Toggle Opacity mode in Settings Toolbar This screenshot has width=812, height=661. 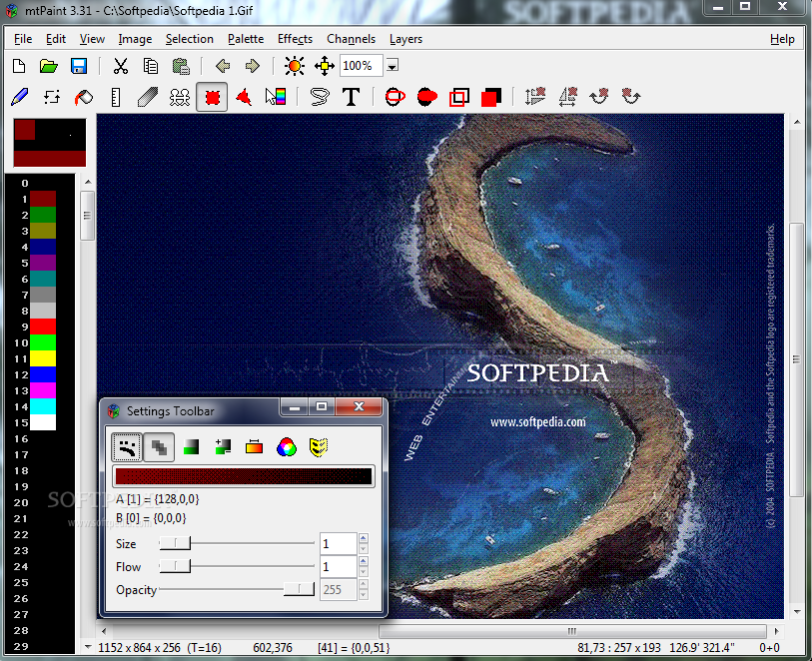[x=158, y=446]
